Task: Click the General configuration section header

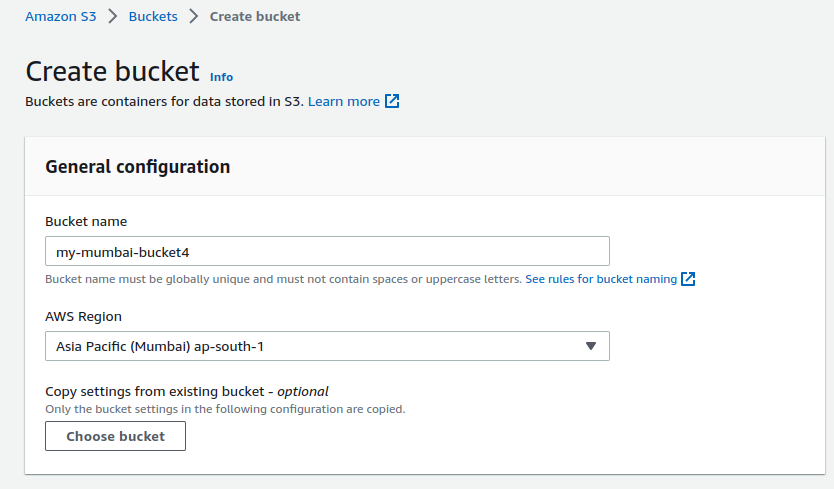Action: 138,167
